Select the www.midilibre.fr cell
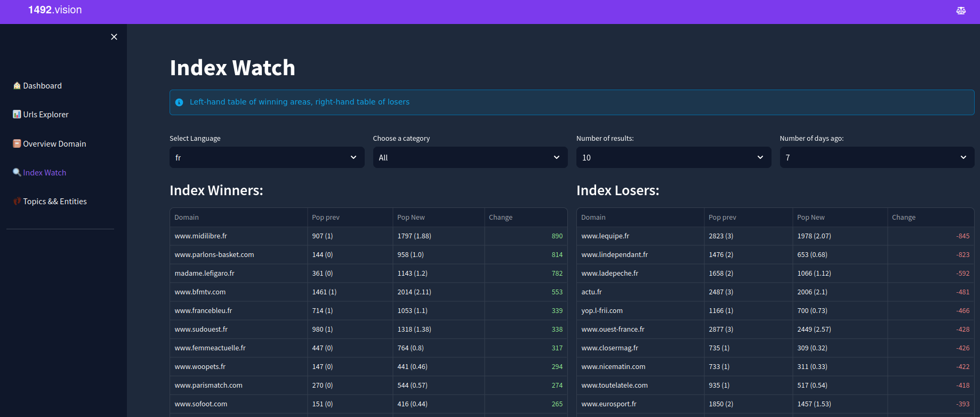This screenshot has height=417, width=980. [x=201, y=236]
